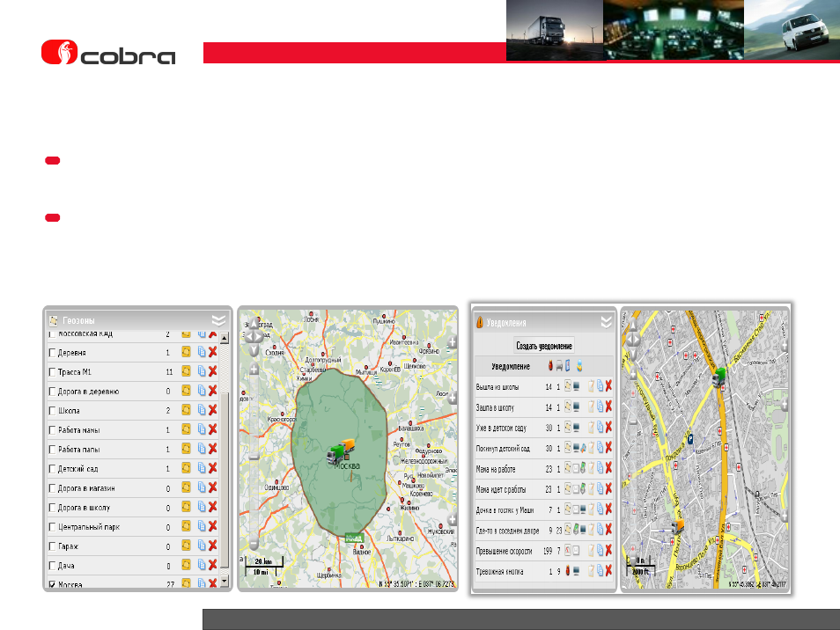Screen dimensions: 840x630
Task: Click the Cobra logo
Action: coord(109,53)
